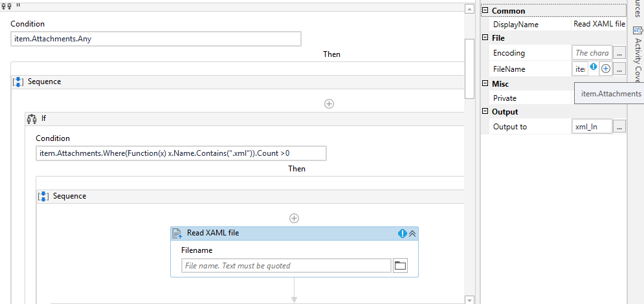Image resolution: width=644 pixels, height=304 pixels.
Task: Collapse the Output properties section
Action: (485, 112)
